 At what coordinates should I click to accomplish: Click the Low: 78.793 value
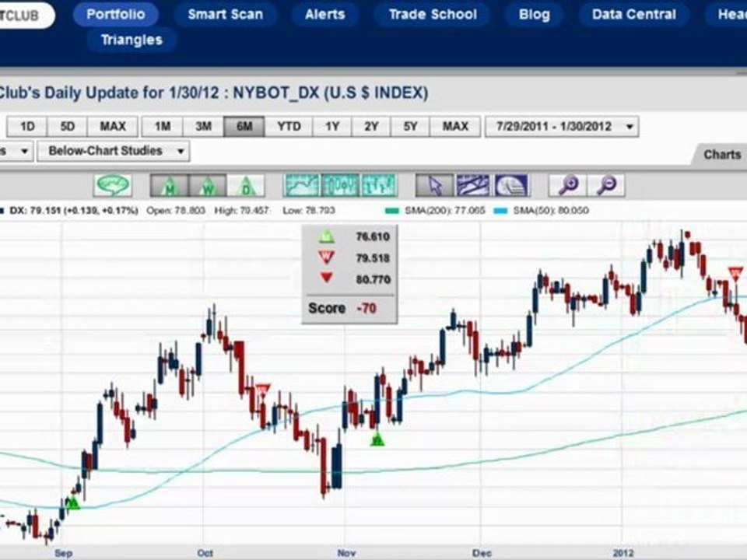(309, 211)
